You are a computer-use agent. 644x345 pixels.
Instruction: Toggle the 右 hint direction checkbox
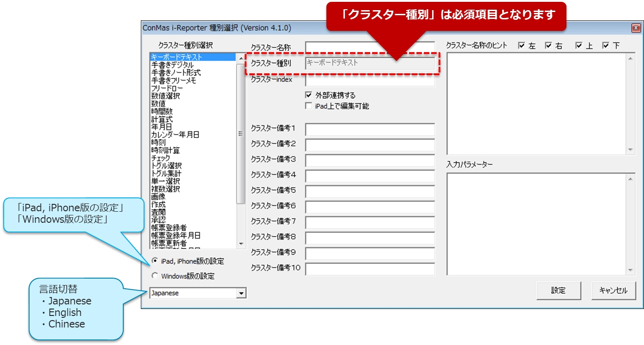[x=548, y=46]
